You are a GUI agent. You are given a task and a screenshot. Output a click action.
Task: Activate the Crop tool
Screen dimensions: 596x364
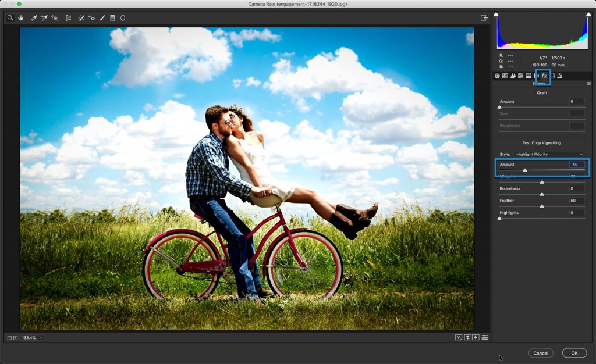pyautogui.click(x=68, y=18)
